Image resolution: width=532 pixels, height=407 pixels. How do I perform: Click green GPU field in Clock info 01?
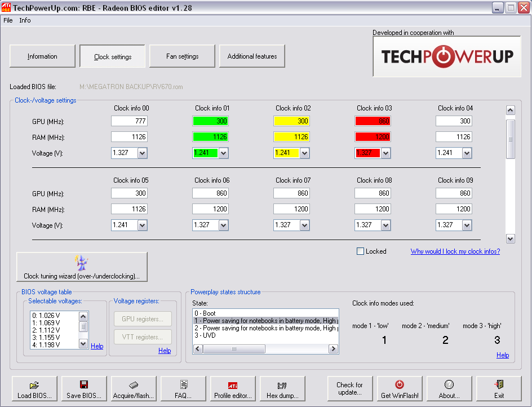point(210,121)
